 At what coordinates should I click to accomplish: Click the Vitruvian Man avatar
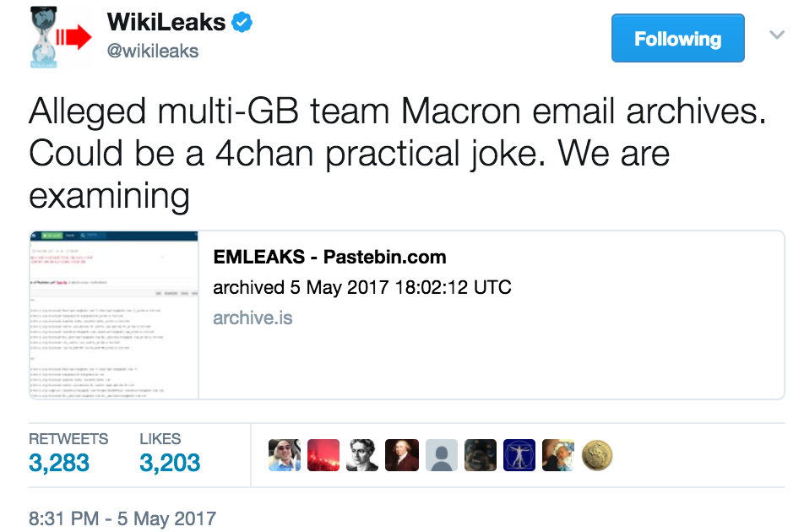click(x=519, y=455)
